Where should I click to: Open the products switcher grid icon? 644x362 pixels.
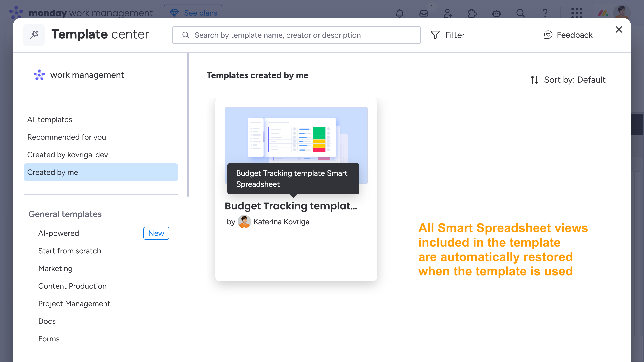(577, 13)
